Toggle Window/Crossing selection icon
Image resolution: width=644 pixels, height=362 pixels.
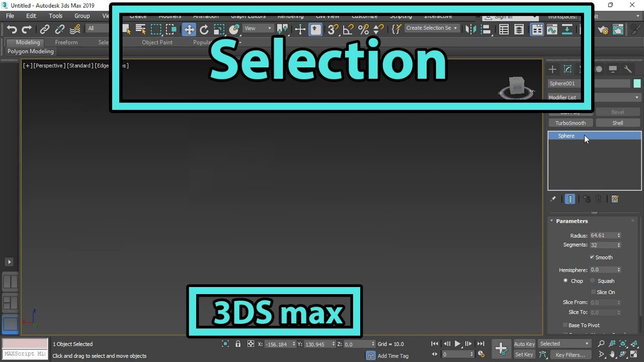click(171, 29)
